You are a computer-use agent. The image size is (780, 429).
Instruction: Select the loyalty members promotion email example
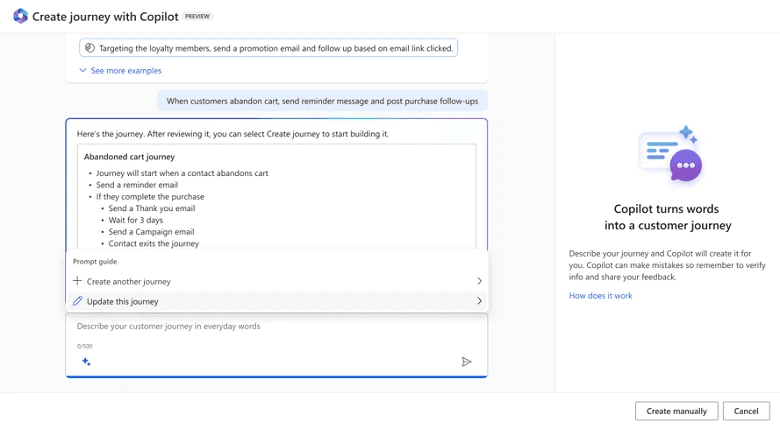pyautogui.click(x=268, y=48)
